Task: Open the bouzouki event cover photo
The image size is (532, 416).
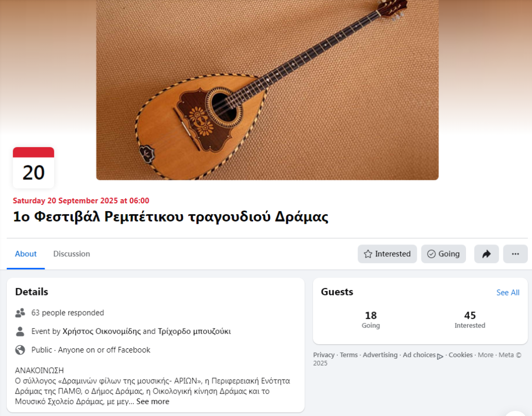Action: pyautogui.click(x=268, y=89)
